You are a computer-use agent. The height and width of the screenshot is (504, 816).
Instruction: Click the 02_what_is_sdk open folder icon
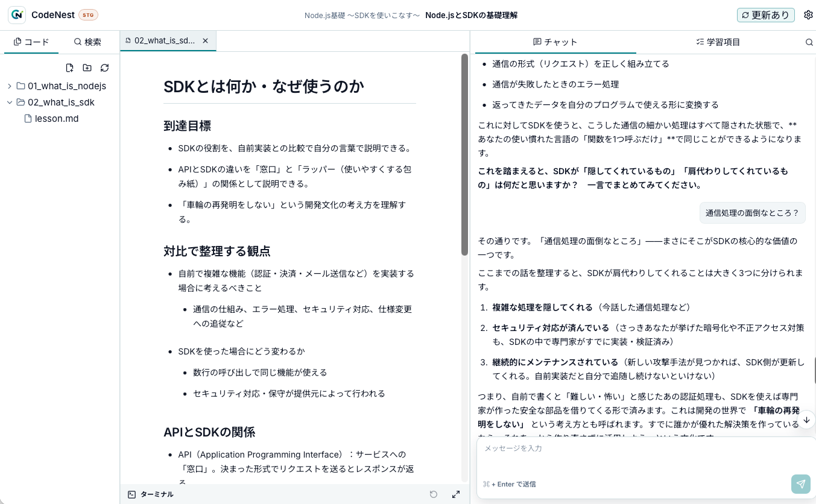tap(21, 102)
